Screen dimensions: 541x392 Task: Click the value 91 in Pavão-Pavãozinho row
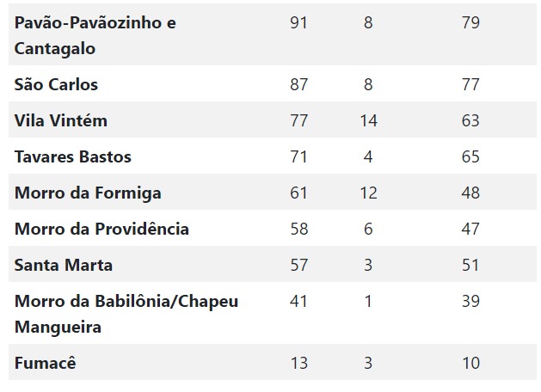[x=298, y=22]
